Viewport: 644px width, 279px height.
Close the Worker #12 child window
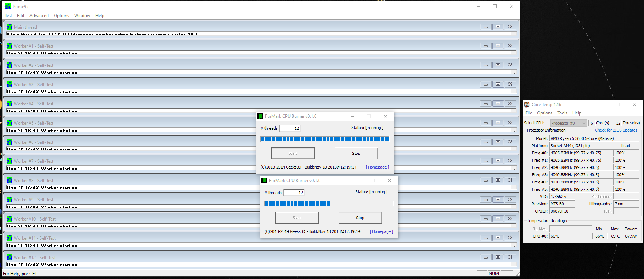510,257
